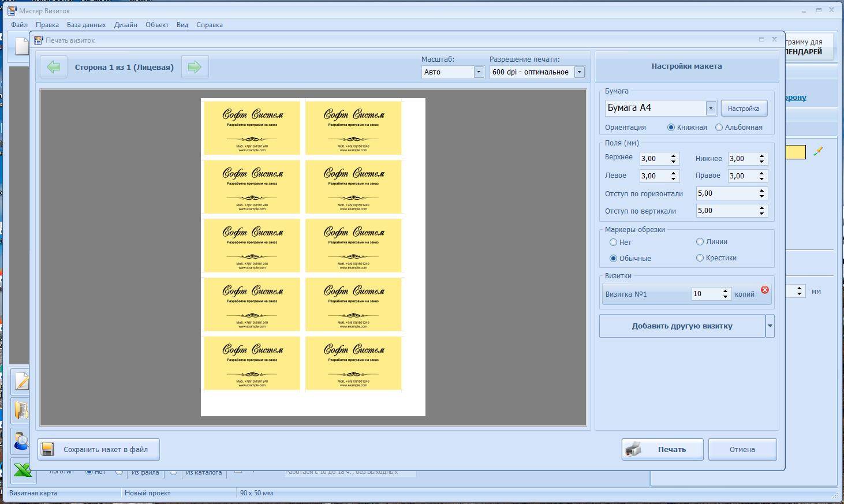
Task: Click Печать визиток dialog title icon
Action: [39, 40]
